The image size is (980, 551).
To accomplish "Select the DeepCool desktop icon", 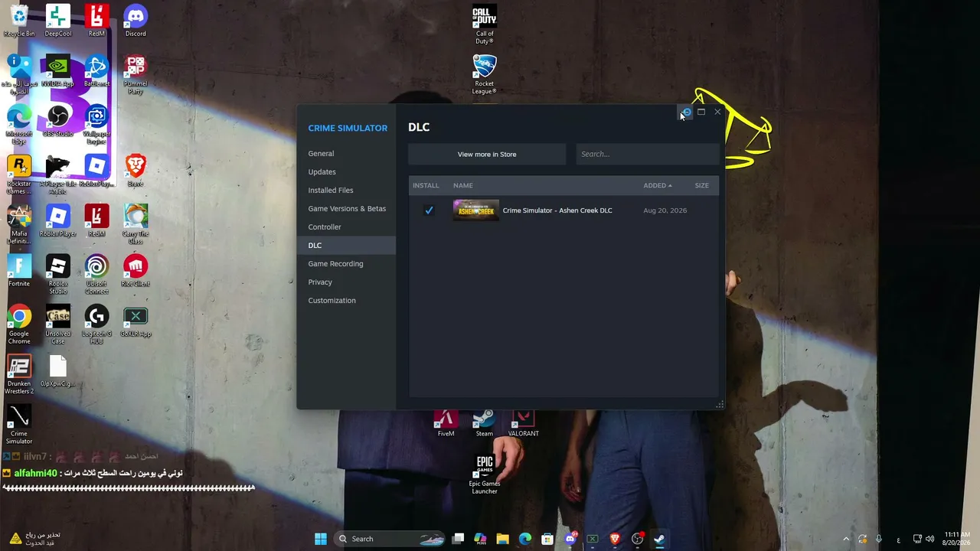I will point(58,21).
